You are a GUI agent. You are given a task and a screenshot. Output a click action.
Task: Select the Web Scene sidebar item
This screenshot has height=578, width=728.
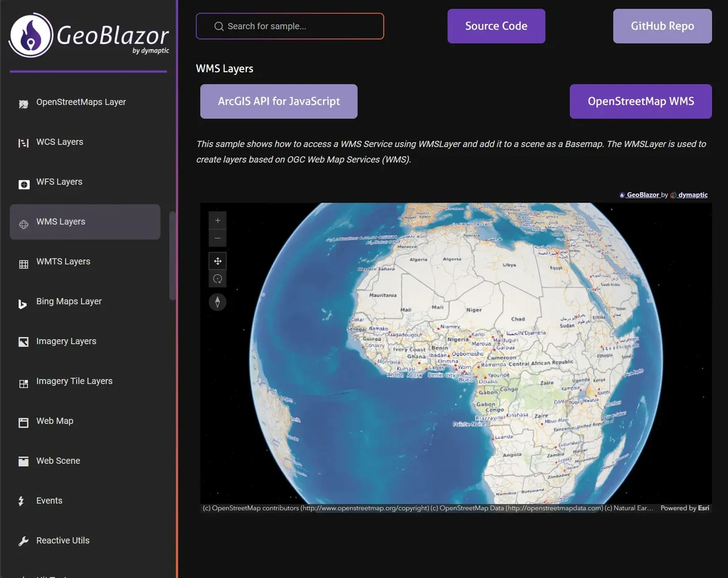(x=58, y=461)
